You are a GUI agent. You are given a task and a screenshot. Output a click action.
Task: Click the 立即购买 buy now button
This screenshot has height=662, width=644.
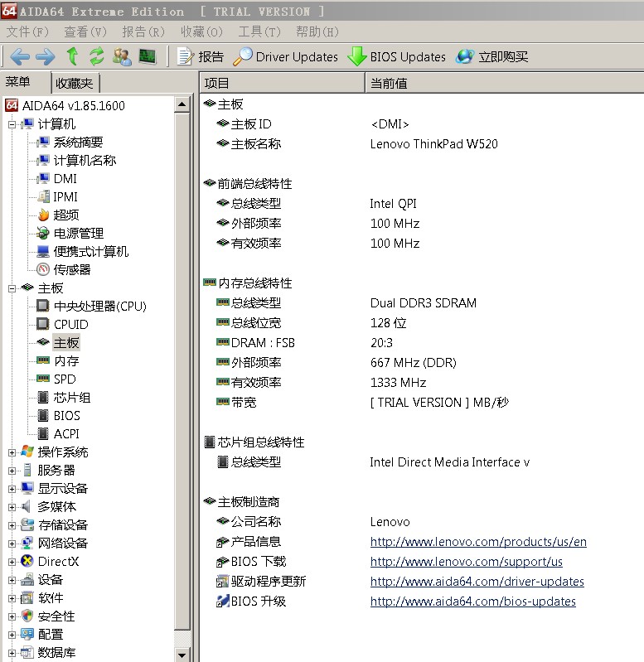click(492, 56)
